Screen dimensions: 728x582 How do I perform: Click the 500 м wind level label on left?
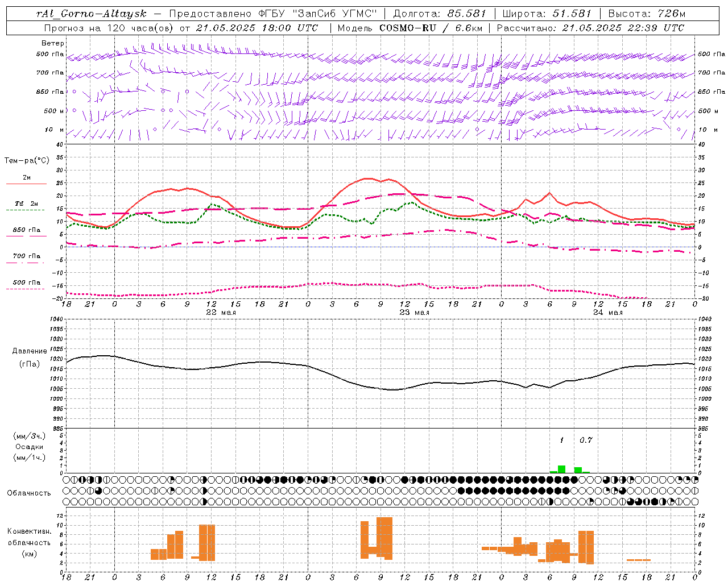click(x=54, y=111)
